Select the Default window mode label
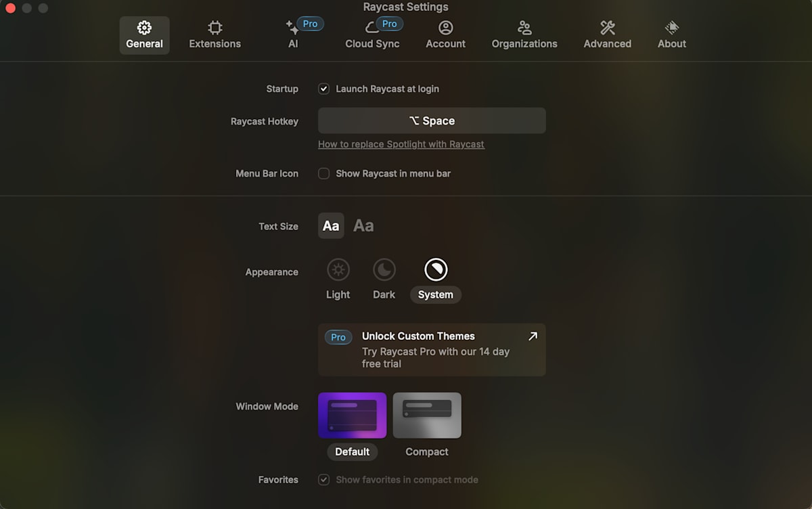The image size is (812, 509). [x=353, y=451]
